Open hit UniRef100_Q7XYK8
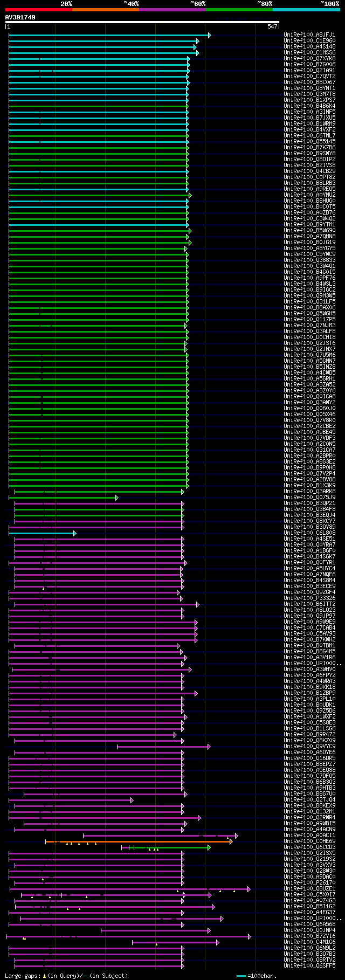345x980 pixels. coord(309,58)
